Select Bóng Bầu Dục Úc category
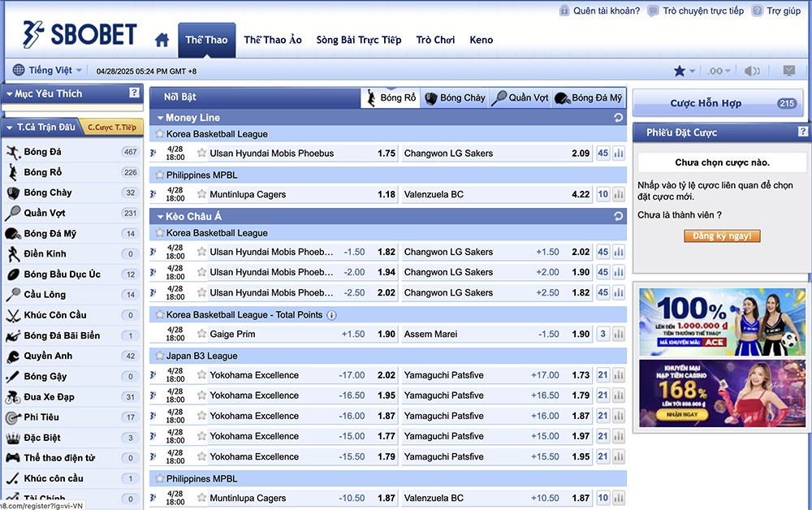Image resolution: width=812 pixels, height=510 pixels. (x=72, y=274)
